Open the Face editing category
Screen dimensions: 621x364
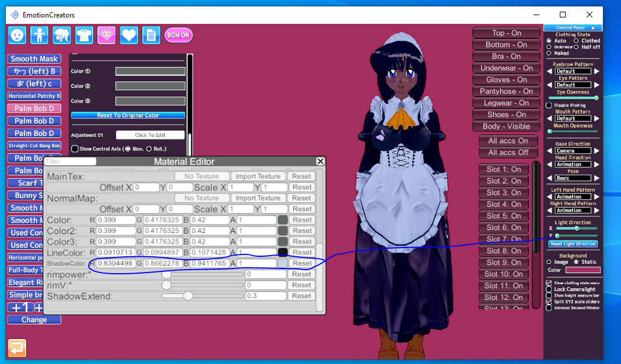17,35
